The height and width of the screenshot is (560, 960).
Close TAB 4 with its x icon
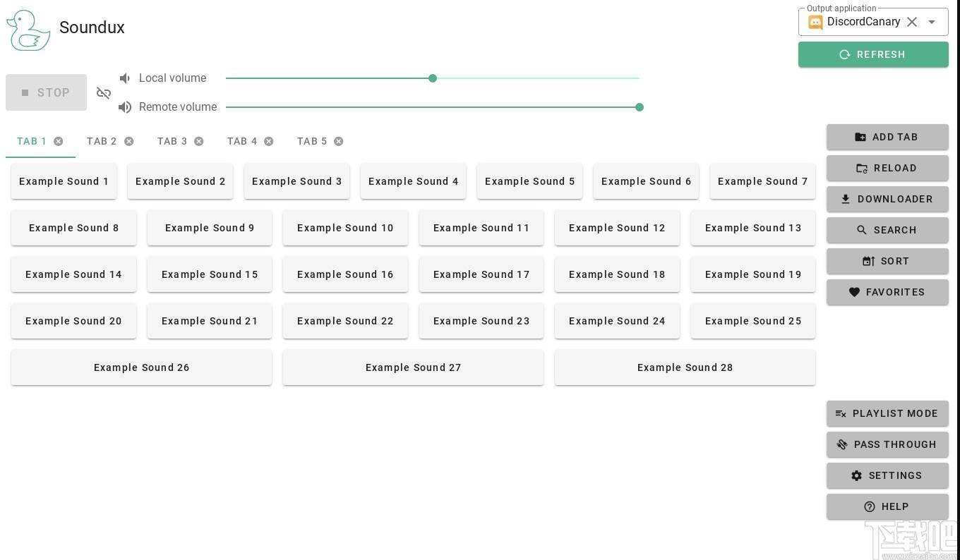(268, 141)
